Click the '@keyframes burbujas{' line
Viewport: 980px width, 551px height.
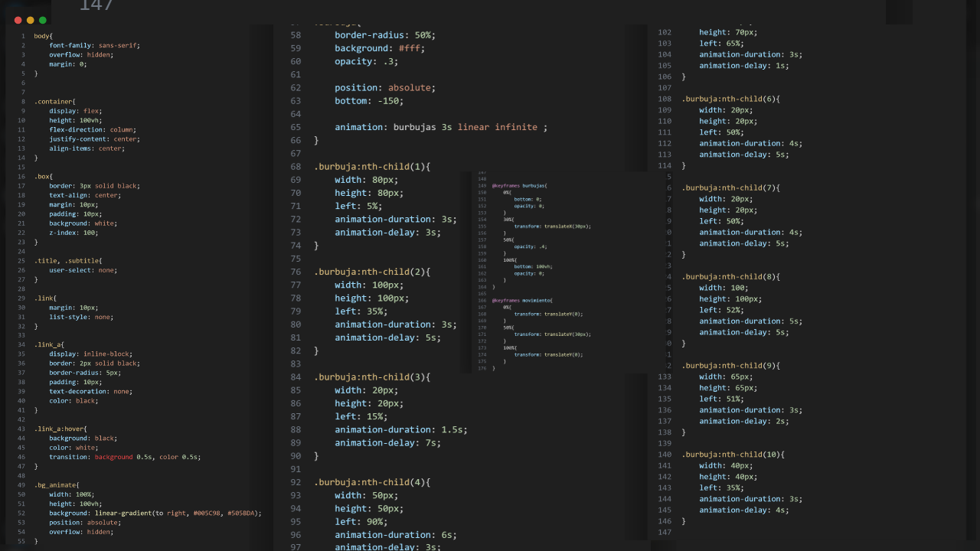[520, 185]
